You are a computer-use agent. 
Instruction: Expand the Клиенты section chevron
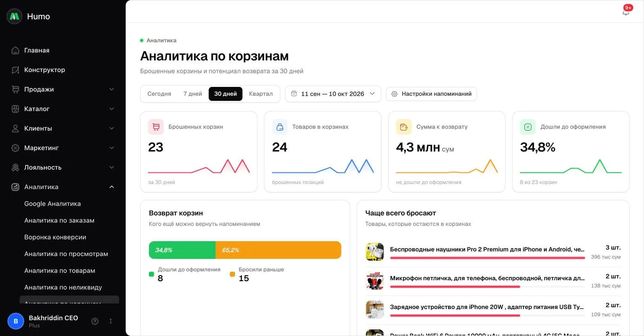click(112, 128)
